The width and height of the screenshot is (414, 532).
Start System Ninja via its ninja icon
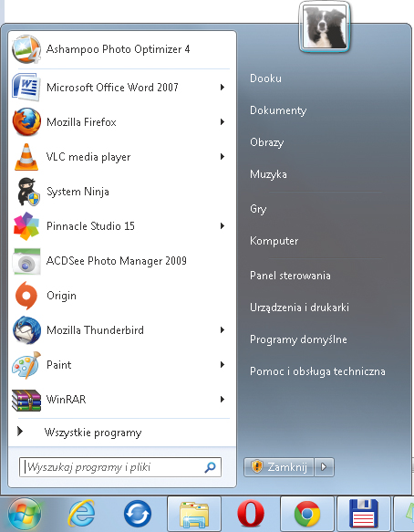click(x=28, y=192)
